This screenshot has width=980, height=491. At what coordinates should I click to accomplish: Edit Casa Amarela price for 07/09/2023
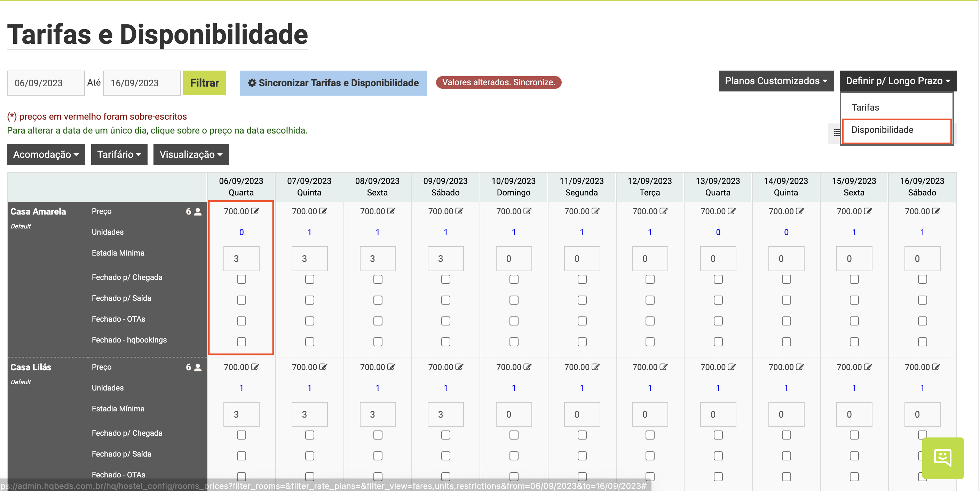(x=323, y=211)
